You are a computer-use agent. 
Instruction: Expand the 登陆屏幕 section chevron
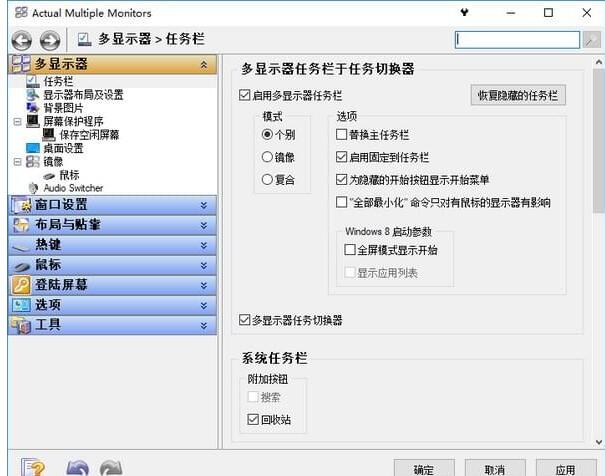coord(204,286)
